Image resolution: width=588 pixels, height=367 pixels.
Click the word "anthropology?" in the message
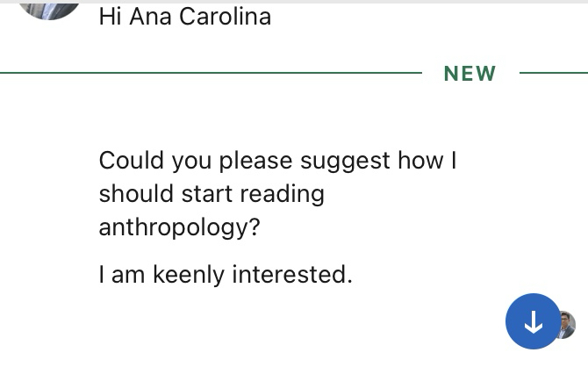(179, 227)
